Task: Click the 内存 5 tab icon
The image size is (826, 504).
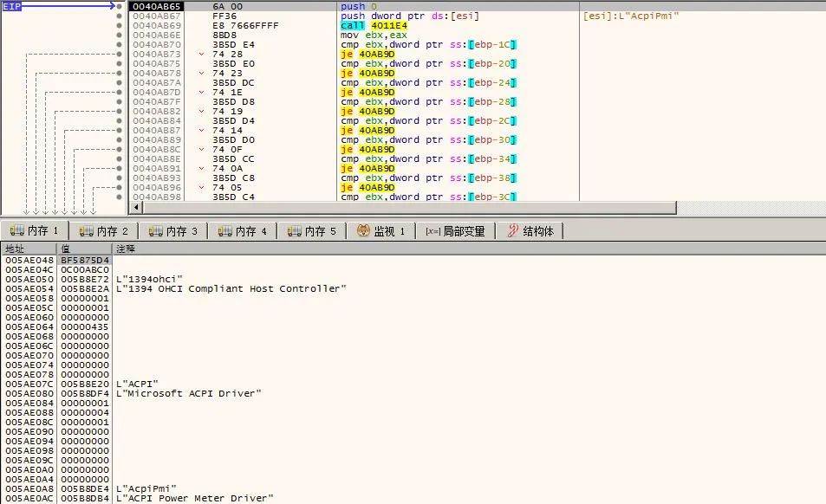Action: [x=296, y=231]
